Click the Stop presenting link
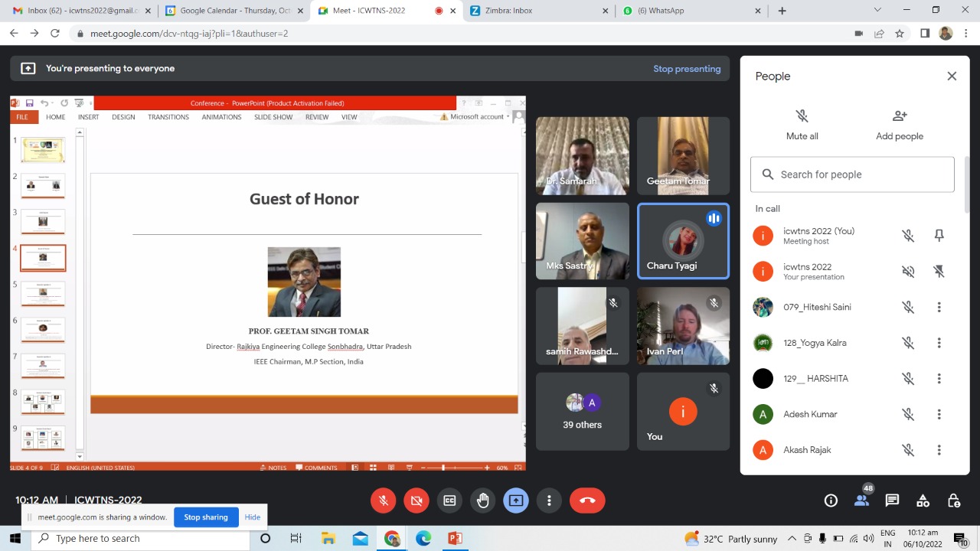The image size is (980, 551). tap(687, 68)
